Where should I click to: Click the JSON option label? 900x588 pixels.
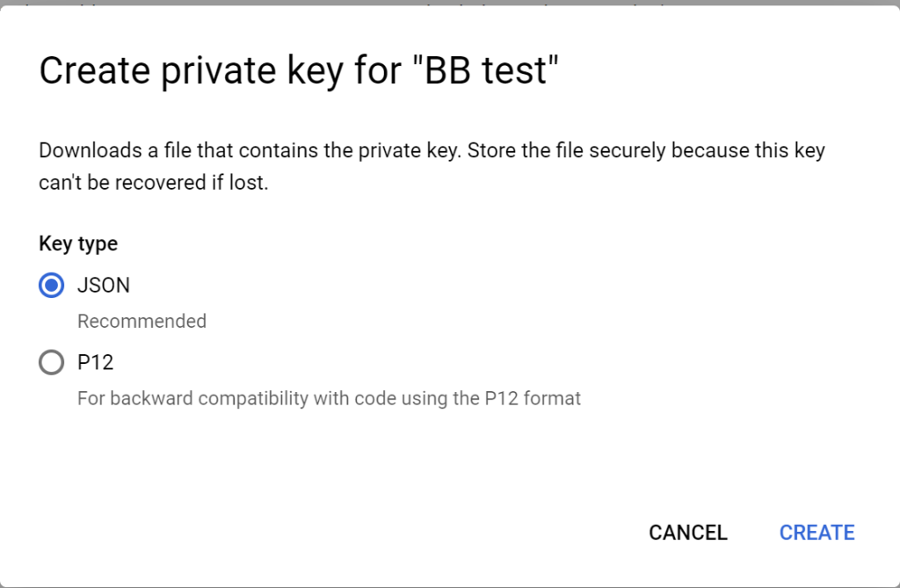[104, 286]
